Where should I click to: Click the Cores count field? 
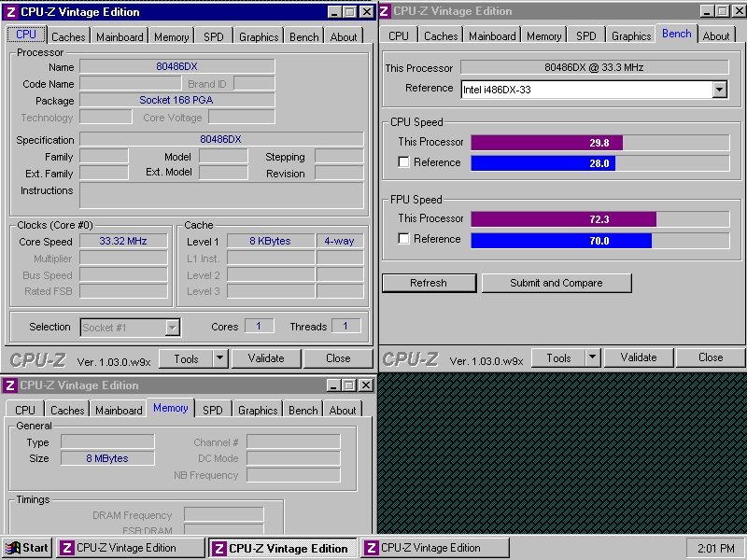click(260, 326)
